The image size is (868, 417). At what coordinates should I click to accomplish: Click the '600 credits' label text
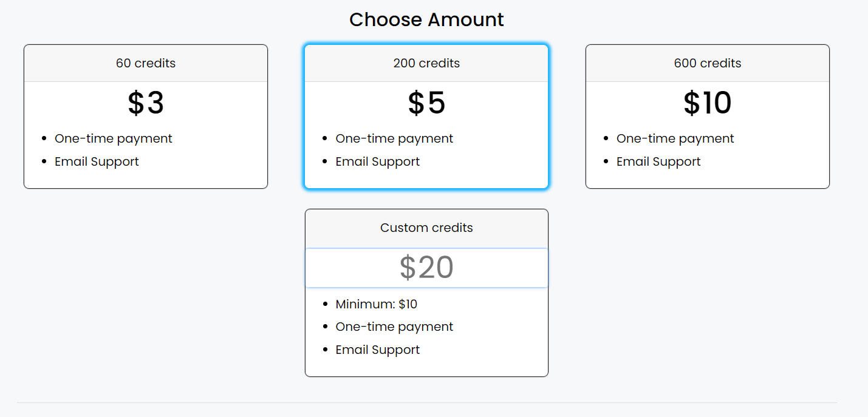pos(707,63)
